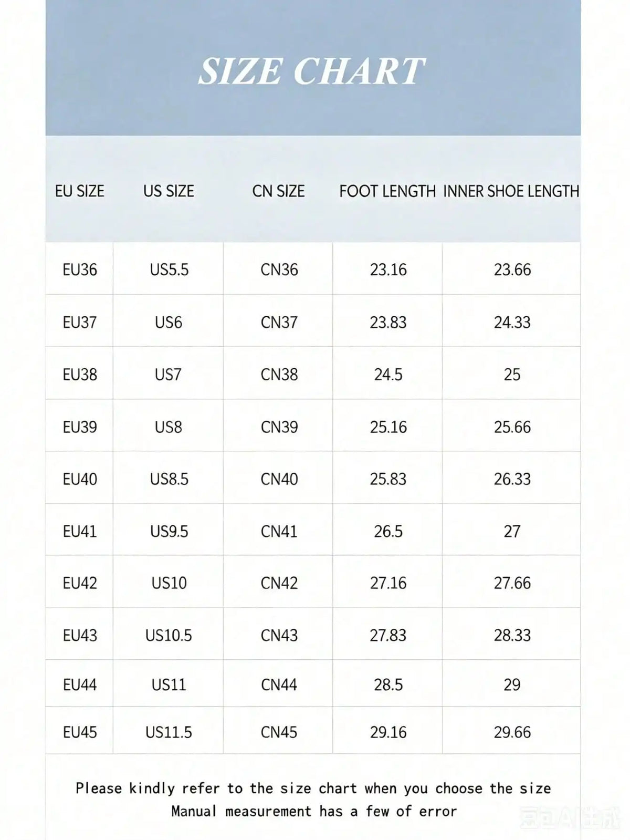The width and height of the screenshot is (630, 840).
Task: Select the CN38 cell
Action: [279, 375]
